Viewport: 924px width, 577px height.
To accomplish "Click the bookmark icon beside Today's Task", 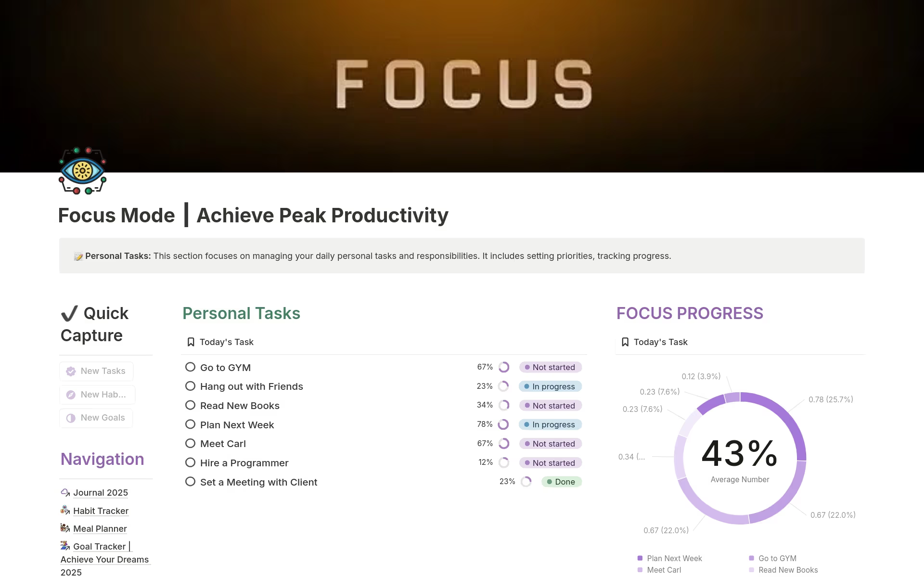I will (x=191, y=342).
